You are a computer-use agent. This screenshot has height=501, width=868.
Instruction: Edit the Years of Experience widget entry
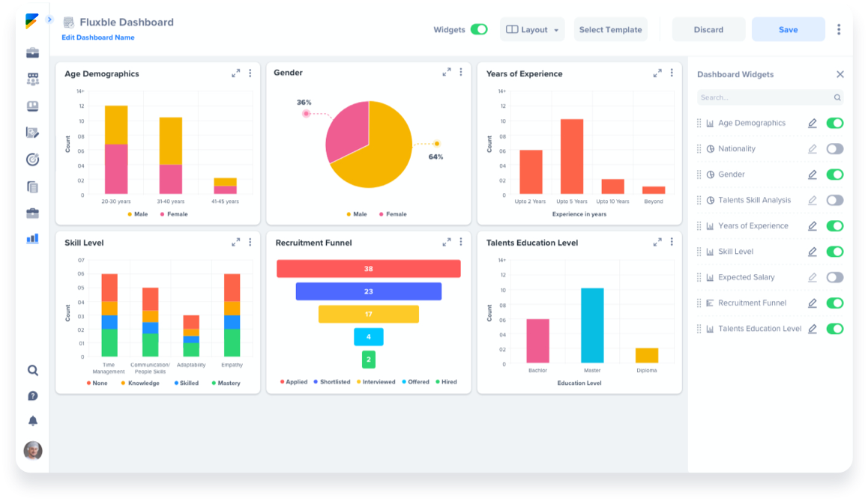(x=812, y=226)
